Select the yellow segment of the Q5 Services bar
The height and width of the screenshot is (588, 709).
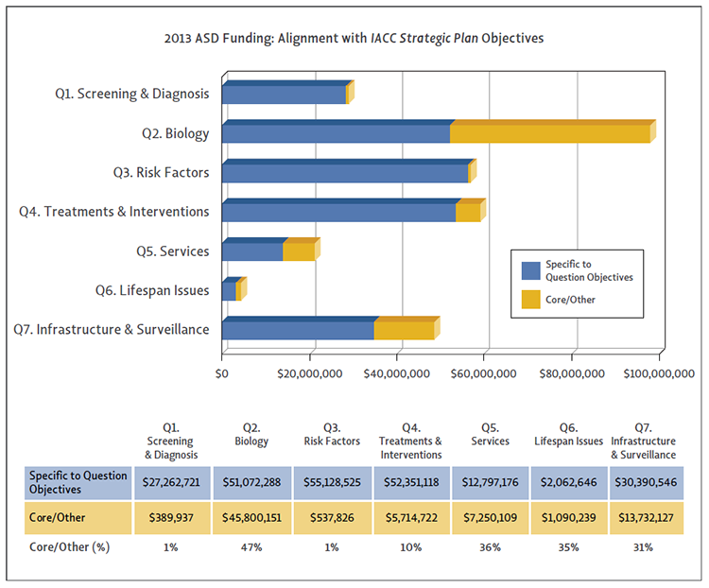(x=299, y=251)
